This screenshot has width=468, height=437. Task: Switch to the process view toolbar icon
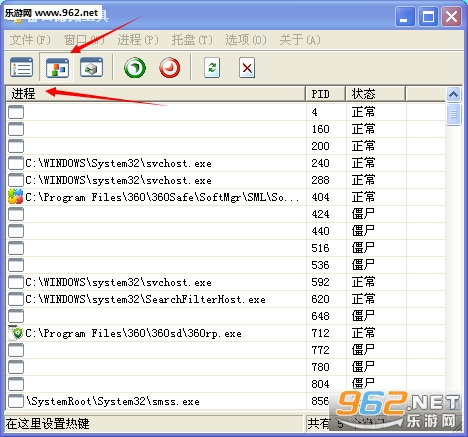tap(57, 68)
